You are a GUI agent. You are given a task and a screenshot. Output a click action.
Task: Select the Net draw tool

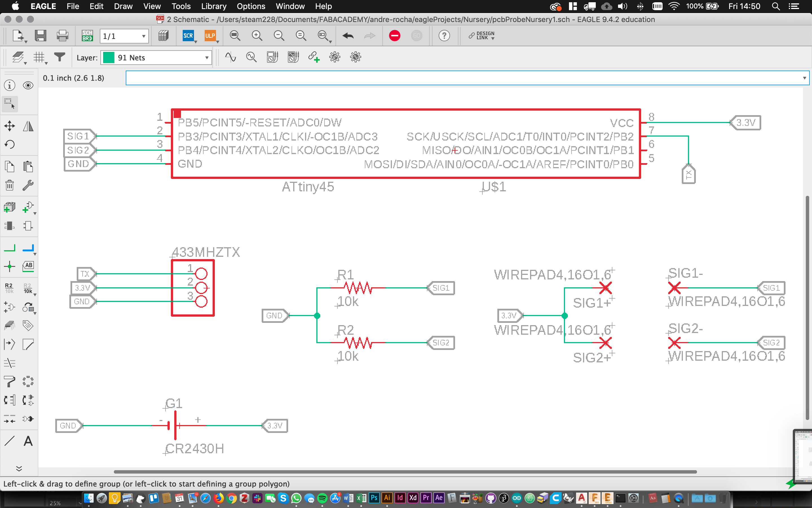click(10, 248)
